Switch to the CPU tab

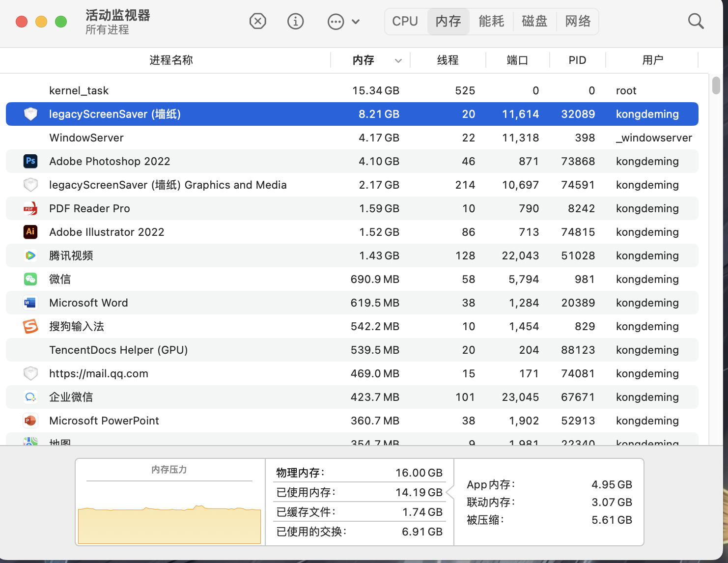(405, 21)
